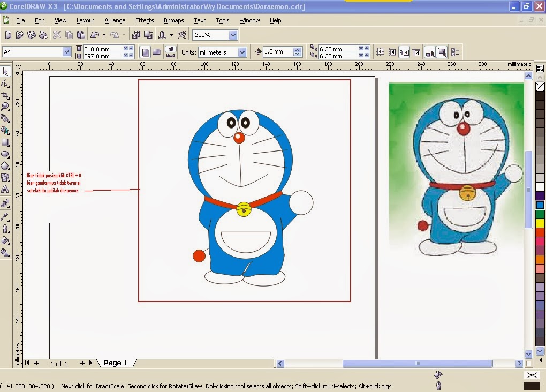Go to the first page
546x392 pixels.
tap(27, 363)
